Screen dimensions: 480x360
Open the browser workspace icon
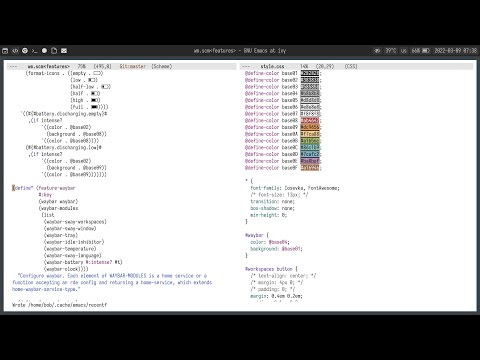[25, 51]
